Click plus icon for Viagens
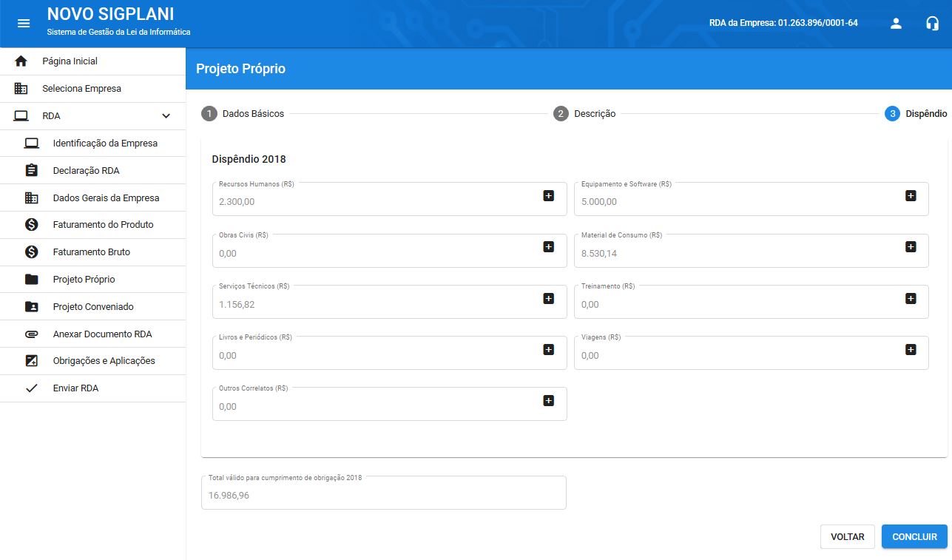952x560 pixels. (911, 349)
